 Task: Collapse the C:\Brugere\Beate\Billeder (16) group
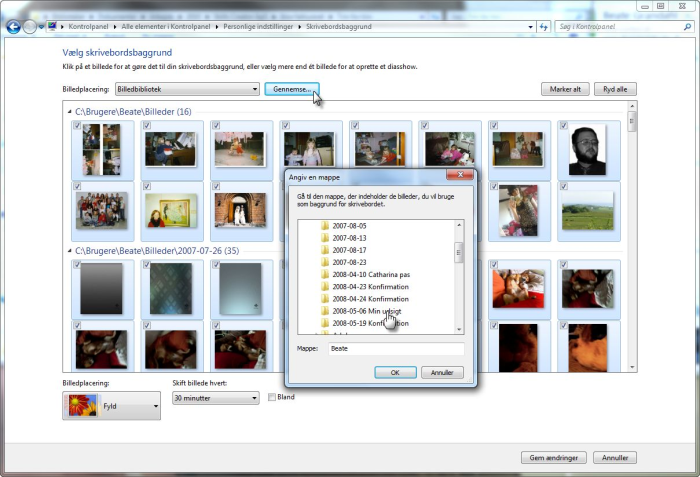pos(70,112)
